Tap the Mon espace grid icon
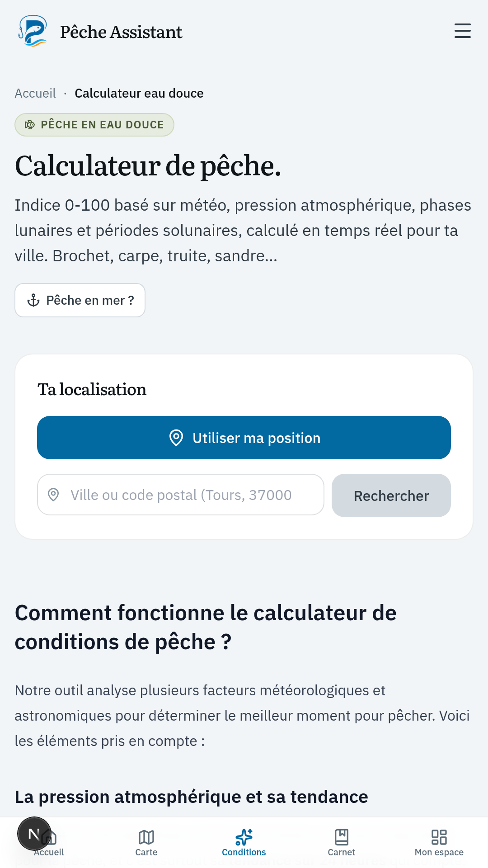488x868 pixels. coord(439,837)
